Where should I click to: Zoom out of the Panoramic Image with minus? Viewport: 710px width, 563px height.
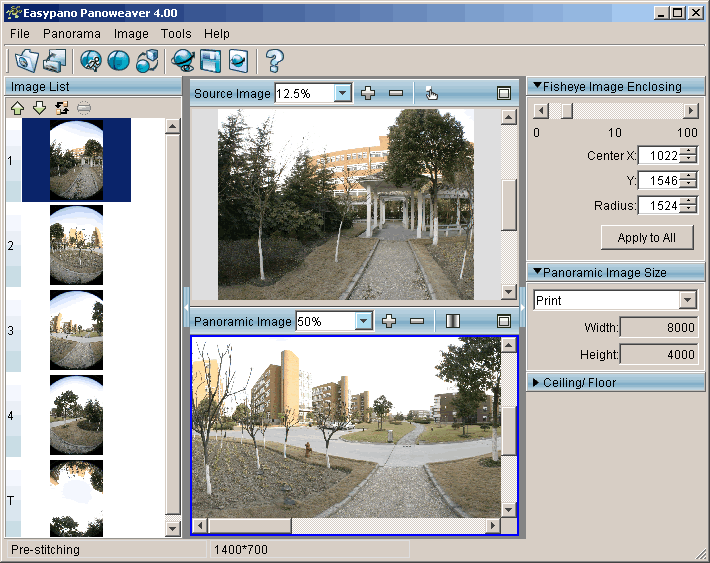(417, 321)
